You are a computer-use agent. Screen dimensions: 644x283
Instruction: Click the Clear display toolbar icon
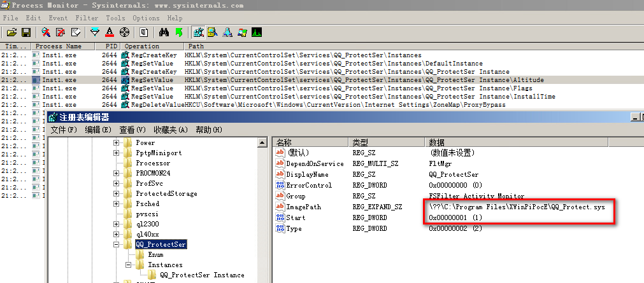pyautogui.click(x=76, y=32)
